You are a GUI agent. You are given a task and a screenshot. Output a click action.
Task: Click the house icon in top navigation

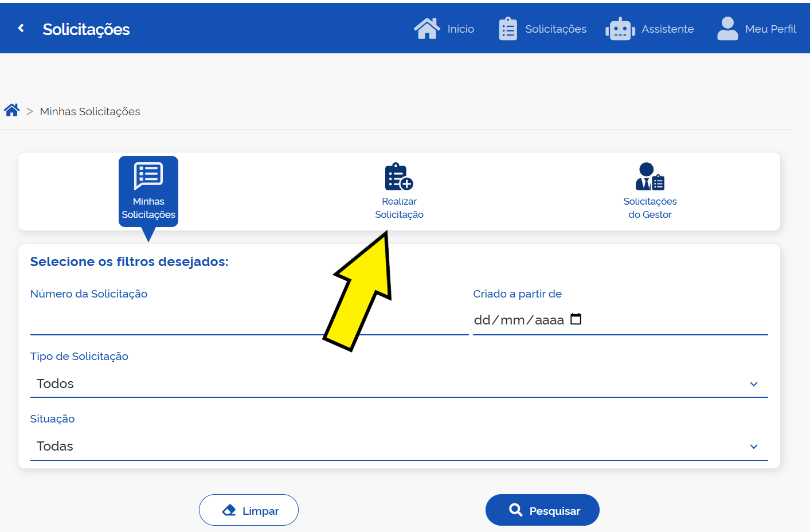tap(426, 29)
